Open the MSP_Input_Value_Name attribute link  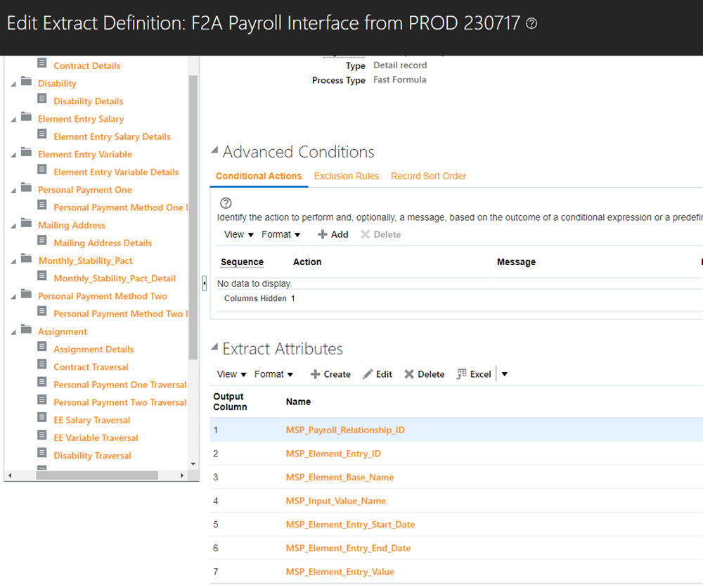[x=336, y=501]
